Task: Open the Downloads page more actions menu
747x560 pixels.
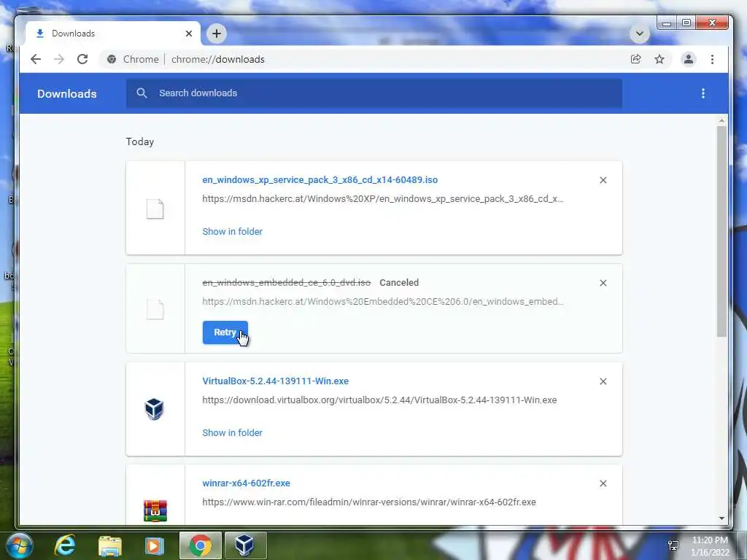Action: tap(703, 93)
